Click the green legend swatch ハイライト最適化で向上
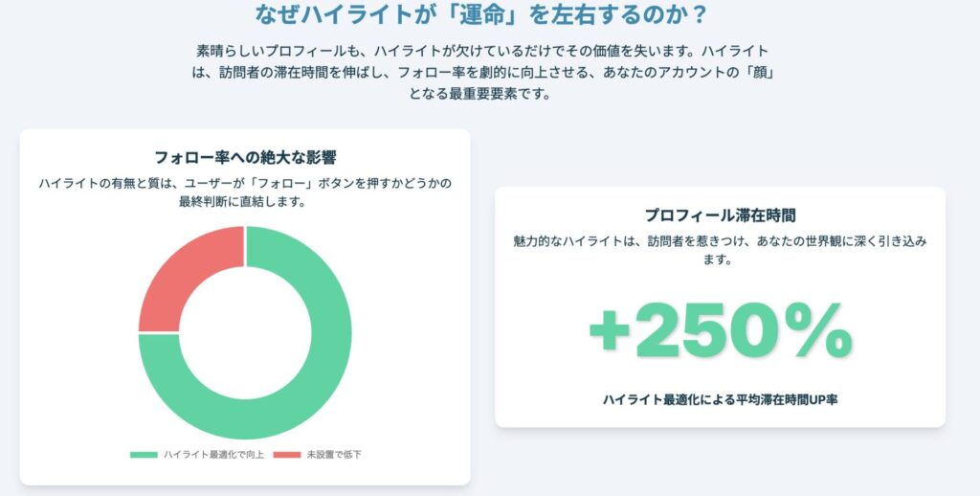This screenshot has height=496, width=980. coord(144,455)
